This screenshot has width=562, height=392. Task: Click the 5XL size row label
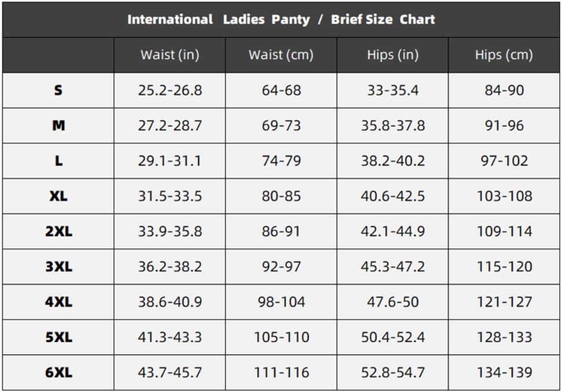pos(59,337)
